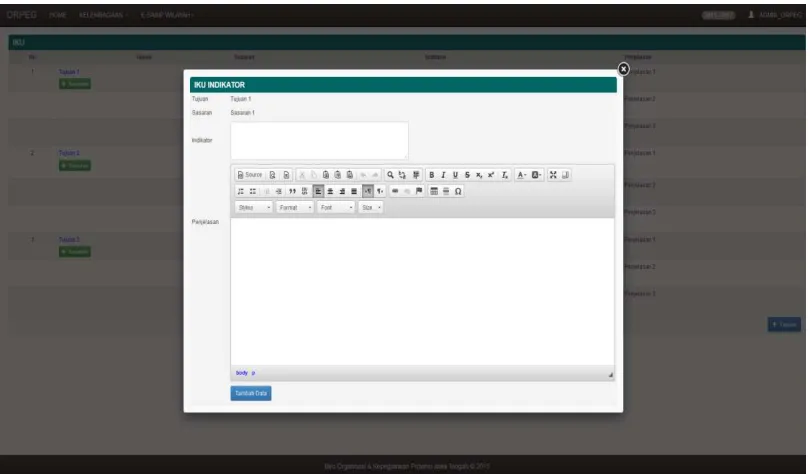
Task: Toggle Underline formatting
Action: tap(455, 175)
